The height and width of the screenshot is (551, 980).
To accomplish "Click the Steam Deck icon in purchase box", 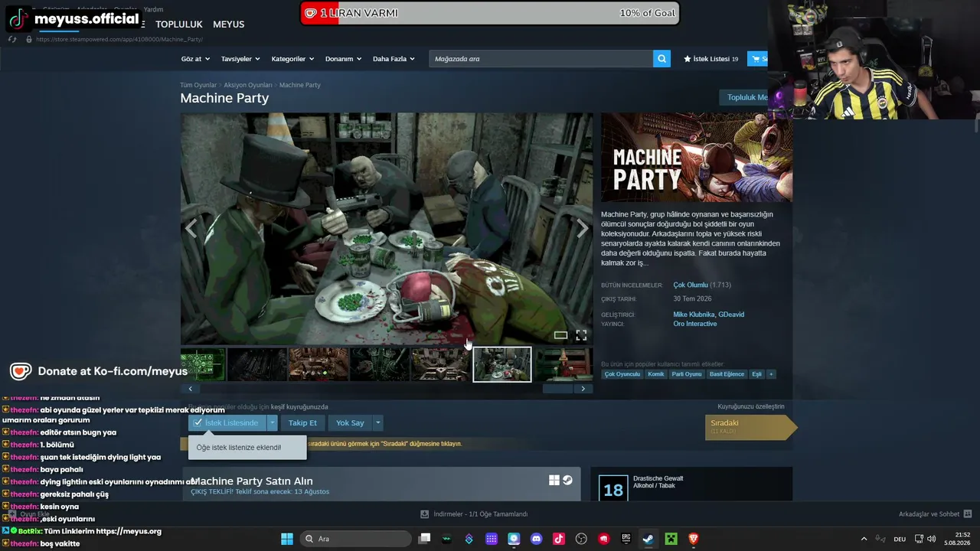I will click(567, 481).
